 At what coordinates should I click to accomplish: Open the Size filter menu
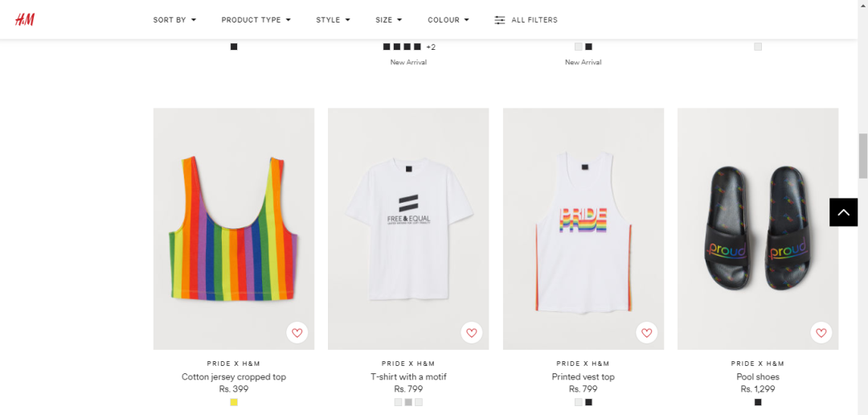(x=389, y=20)
